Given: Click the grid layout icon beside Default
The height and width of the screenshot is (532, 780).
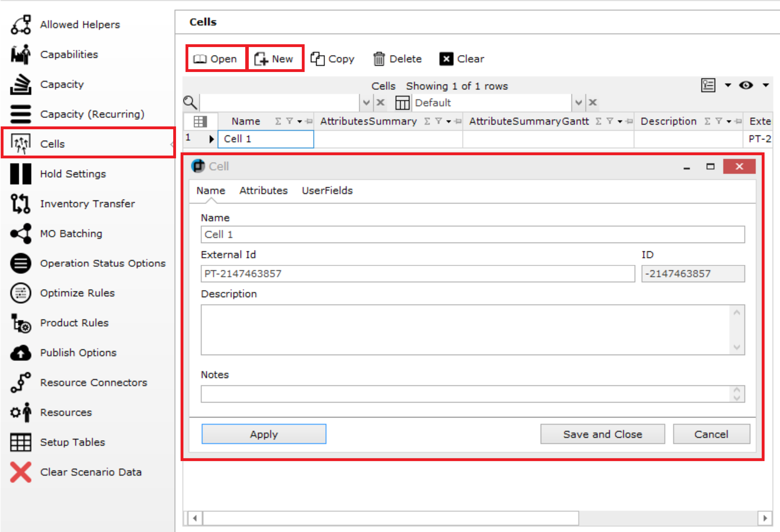Looking at the screenshot, I should 402,103.
